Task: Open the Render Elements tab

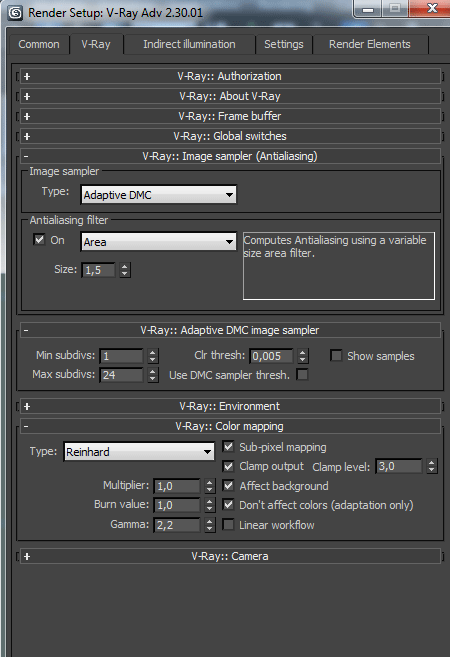Action: tap(370, 44)
